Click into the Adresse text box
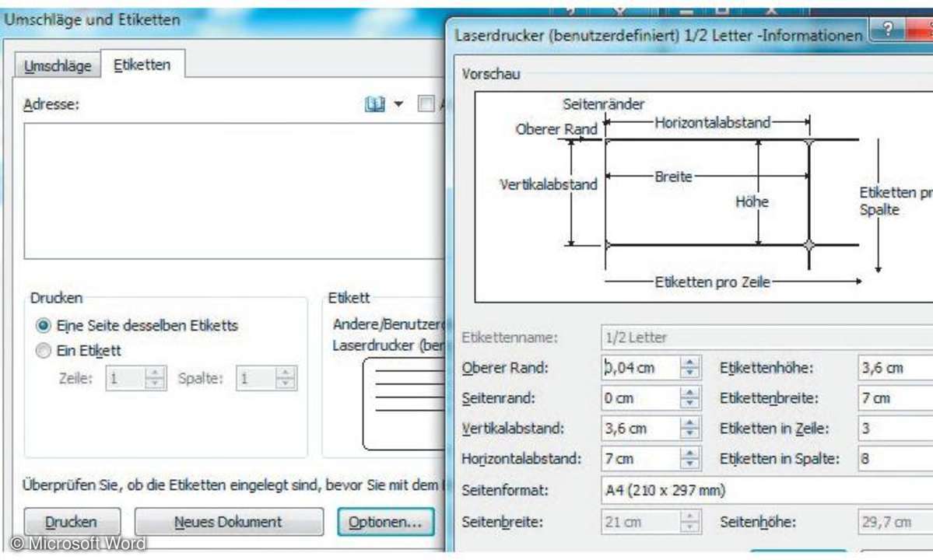This screenshot has width=933, height=560. coord(234,191)
